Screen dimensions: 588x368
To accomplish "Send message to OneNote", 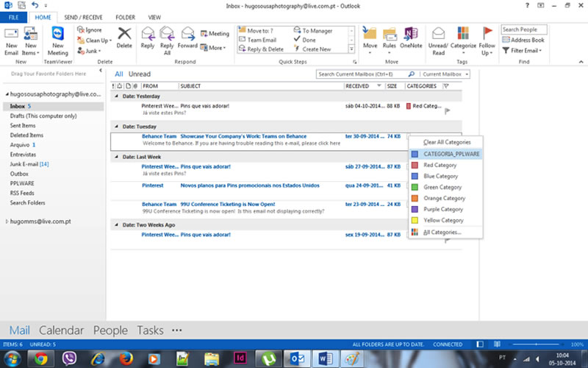I will (411, 38).
